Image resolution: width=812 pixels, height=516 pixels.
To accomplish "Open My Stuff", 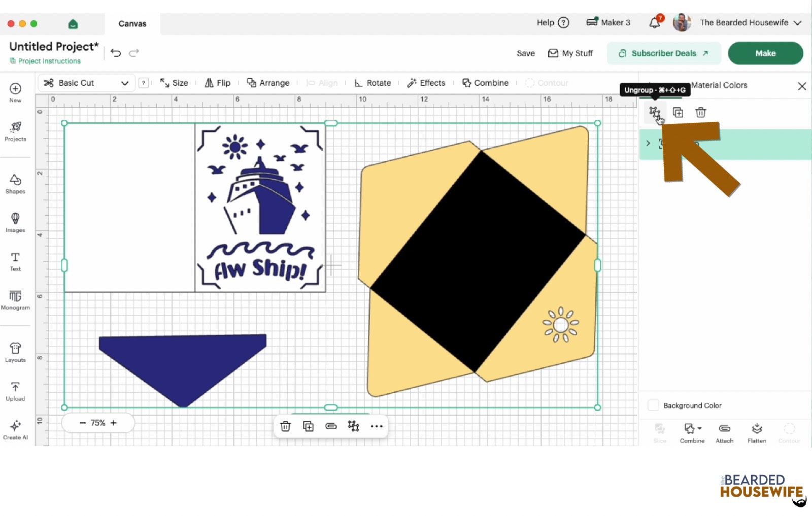I will (x=570, y=53).
